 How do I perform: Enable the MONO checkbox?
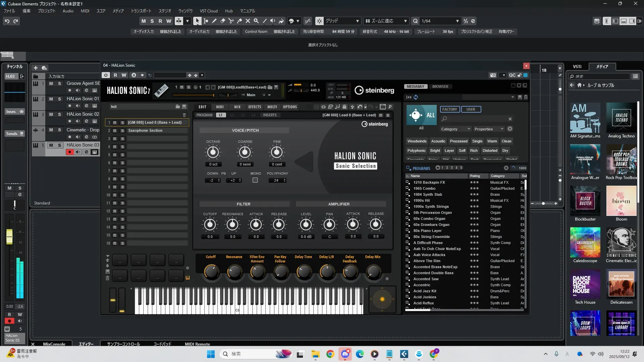255,180
